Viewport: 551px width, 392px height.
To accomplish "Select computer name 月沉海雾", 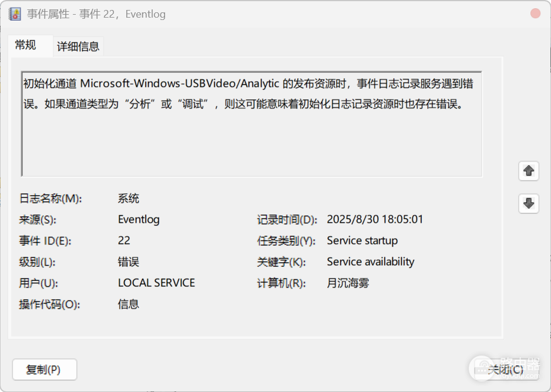I will tap(348, 283).
